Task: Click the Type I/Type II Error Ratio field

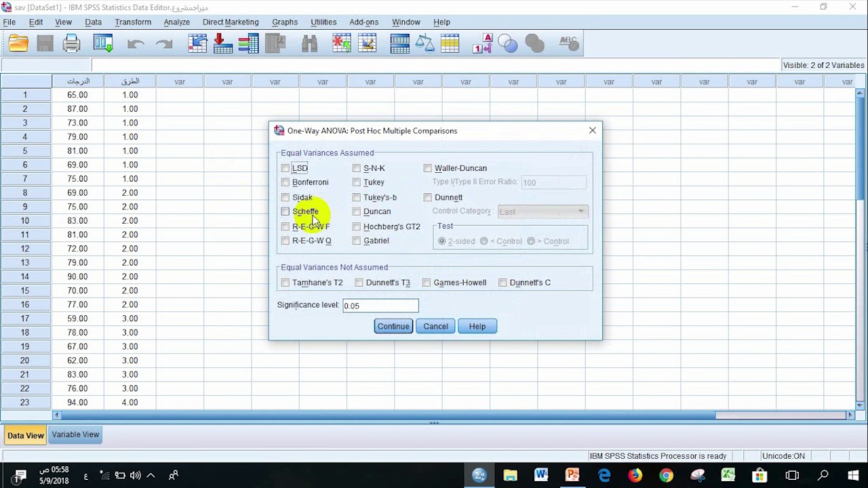Action: coord(553,182)
